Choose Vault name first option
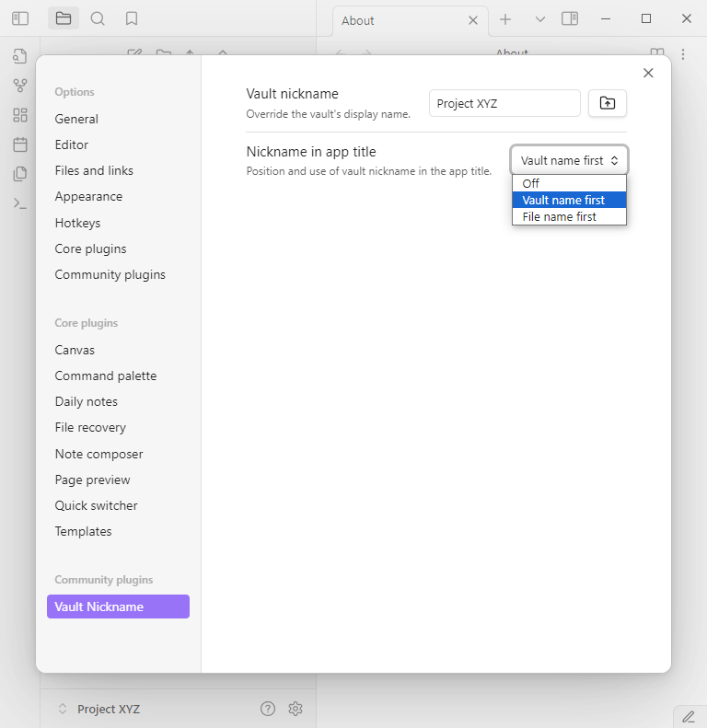The width and height of the screenshot is (707, 728). click(569, 200)
